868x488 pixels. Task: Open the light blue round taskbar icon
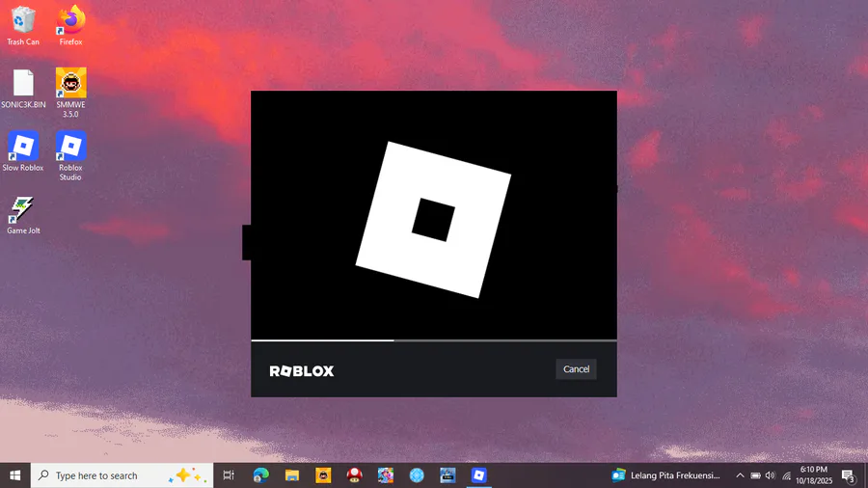[417, 475]
